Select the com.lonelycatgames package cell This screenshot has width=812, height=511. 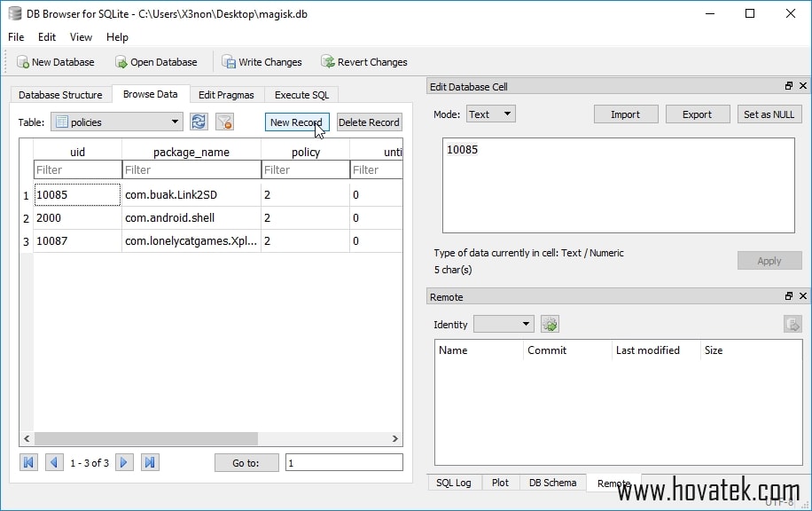coord(191,241)
